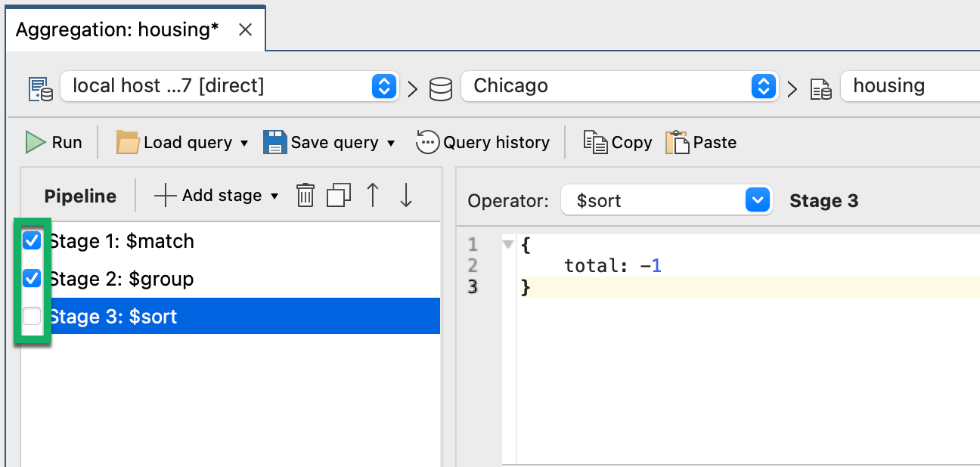Click the Copy toolbar button
Viewport: 980px width, 467px height.
tap(618, 142)
